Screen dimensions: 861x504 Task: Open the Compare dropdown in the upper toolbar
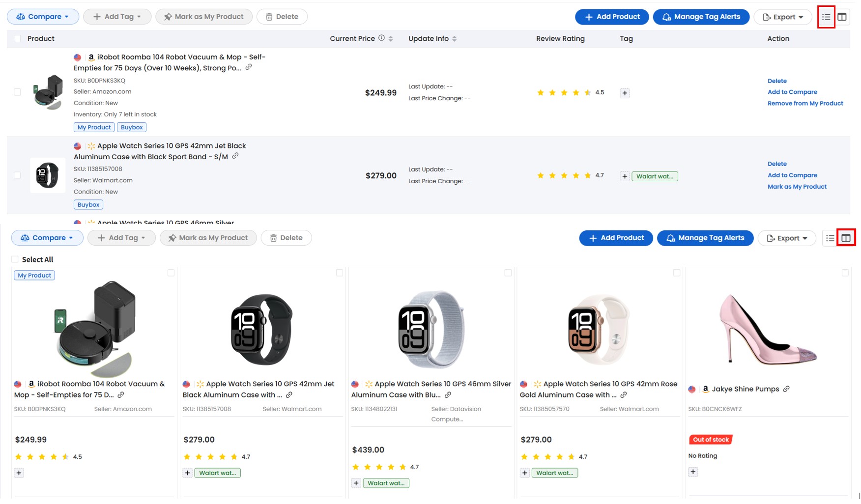coord(43,17)
